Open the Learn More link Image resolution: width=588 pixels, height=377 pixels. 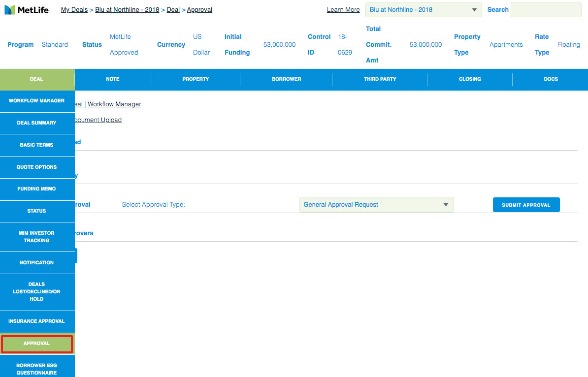coord(343,10)
